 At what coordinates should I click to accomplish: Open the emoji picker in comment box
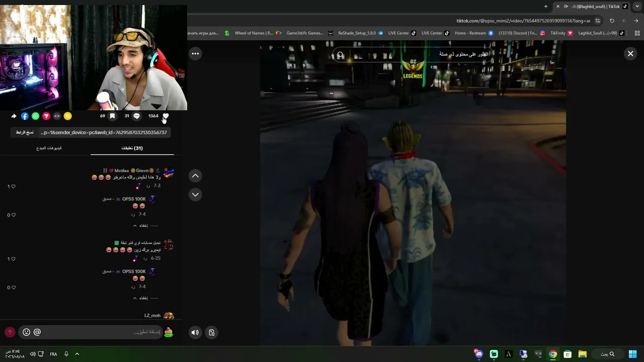point(26,332)
